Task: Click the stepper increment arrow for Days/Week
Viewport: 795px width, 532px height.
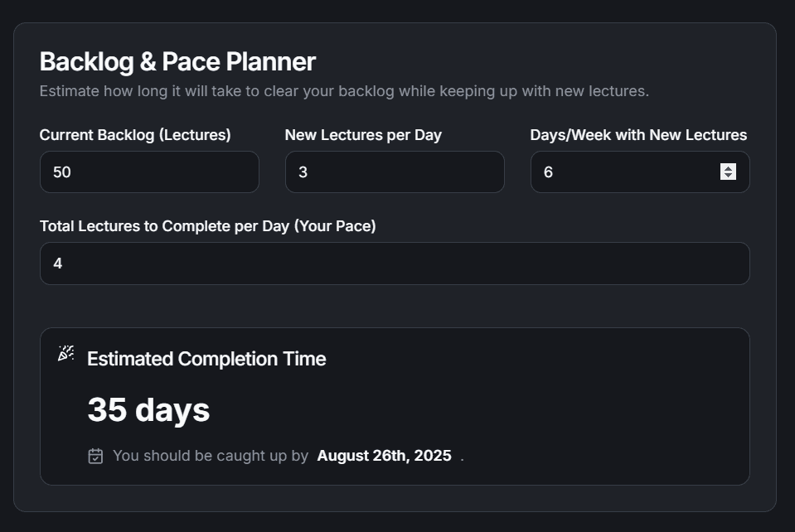Action: click(729, 167)
